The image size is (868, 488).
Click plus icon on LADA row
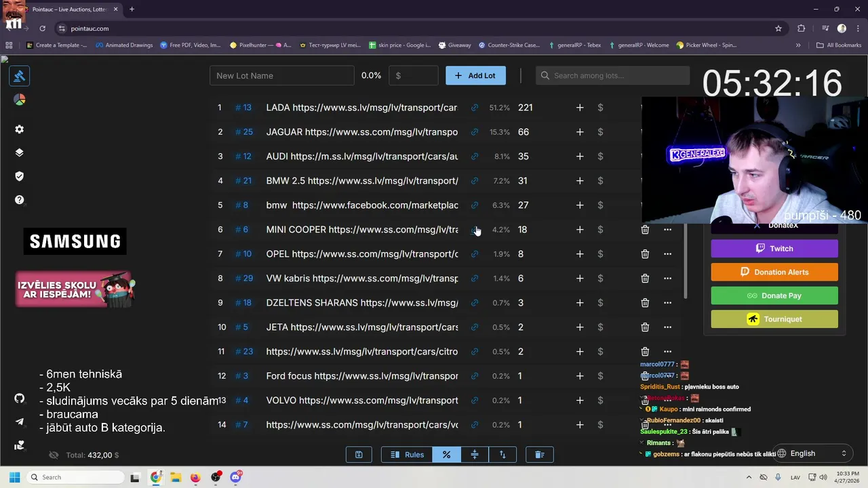580,108
